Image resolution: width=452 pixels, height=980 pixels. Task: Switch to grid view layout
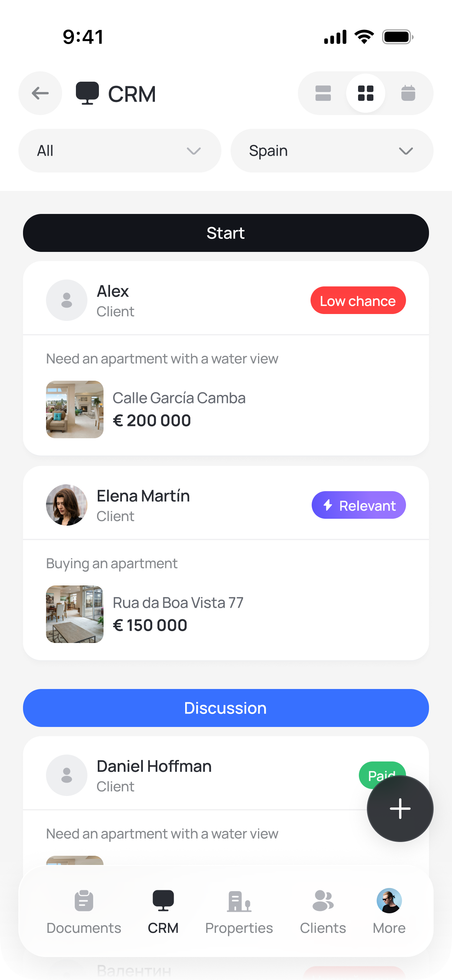click(365, 93)
